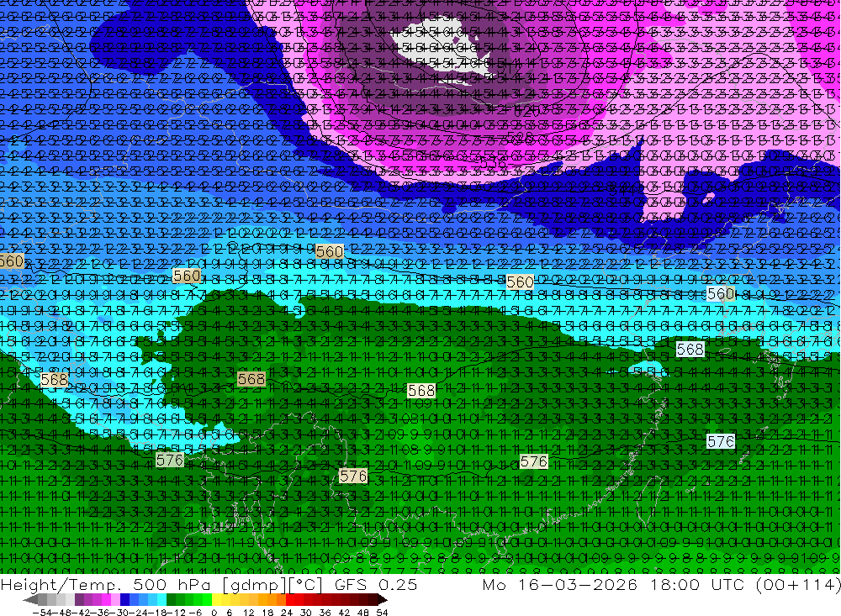Select the dark purple legend swatch
The width and height of the screenshot is (841, 616).
pyautogui.click(x=79, y=600)
